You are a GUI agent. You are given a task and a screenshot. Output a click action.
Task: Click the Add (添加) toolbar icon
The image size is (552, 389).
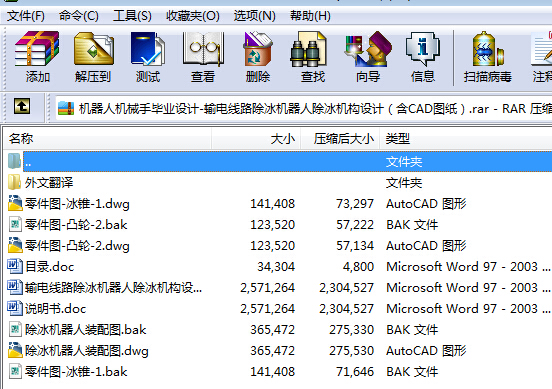point(37,49)
